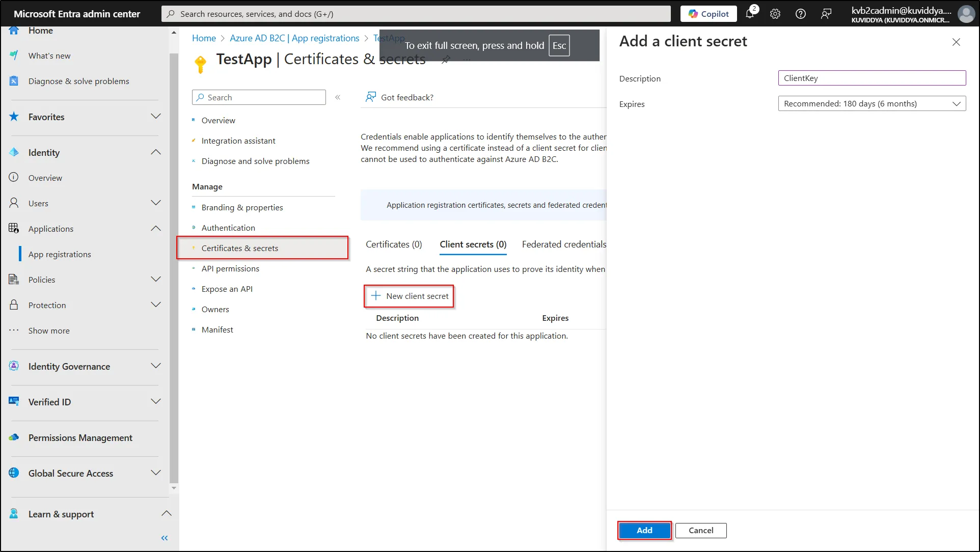
Task: Open the Copilot button
Action: click(709, 14)
